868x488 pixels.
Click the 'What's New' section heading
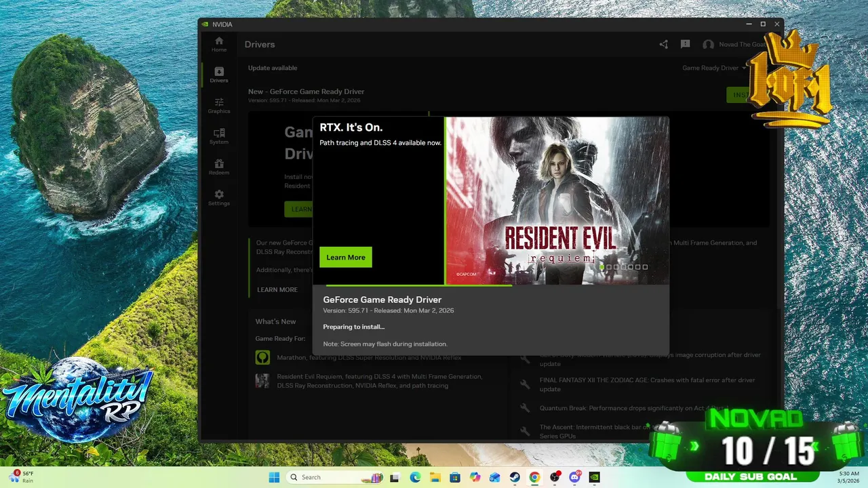275,321
